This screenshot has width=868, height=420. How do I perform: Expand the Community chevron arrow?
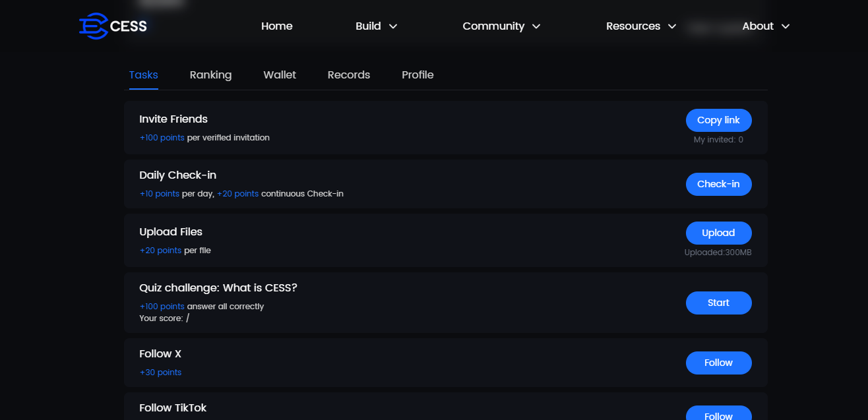[x=536, y=26]
